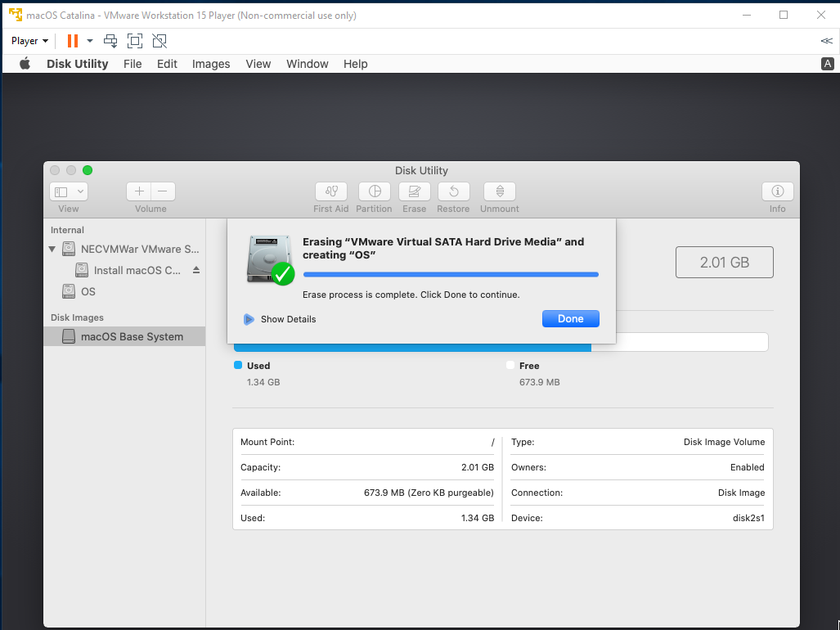Enter VMware full screen mode
Image resolution: width=840 pixels, height=630 pixels.
[x=134, y=41]
